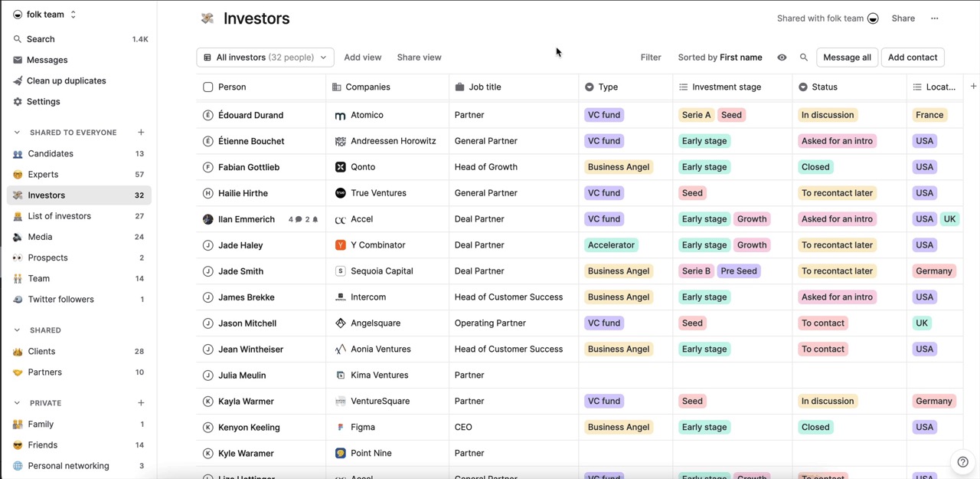Screen dimensions: 980x479
Task: Collapse the Shared section
Action: [17, 330]
